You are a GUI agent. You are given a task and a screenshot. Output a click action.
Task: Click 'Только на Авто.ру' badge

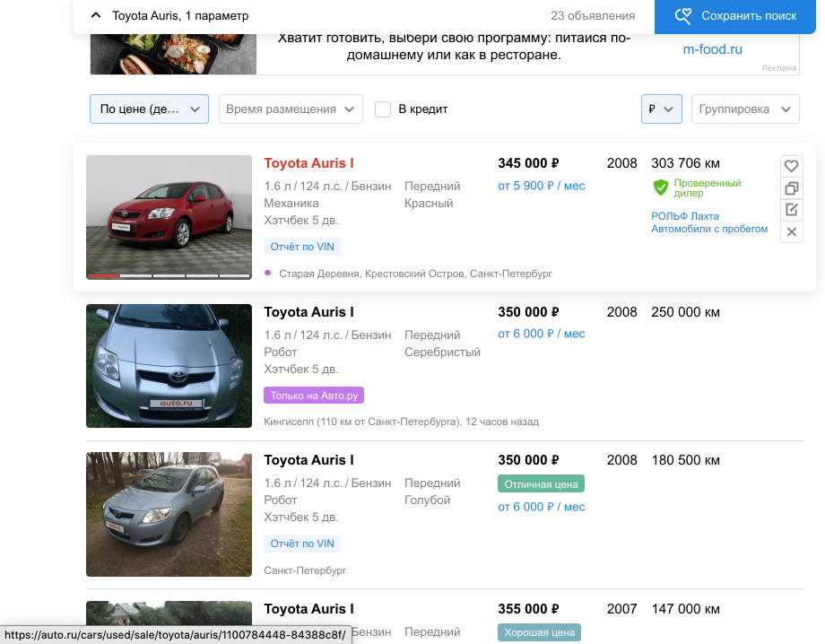tap(314, 396)
